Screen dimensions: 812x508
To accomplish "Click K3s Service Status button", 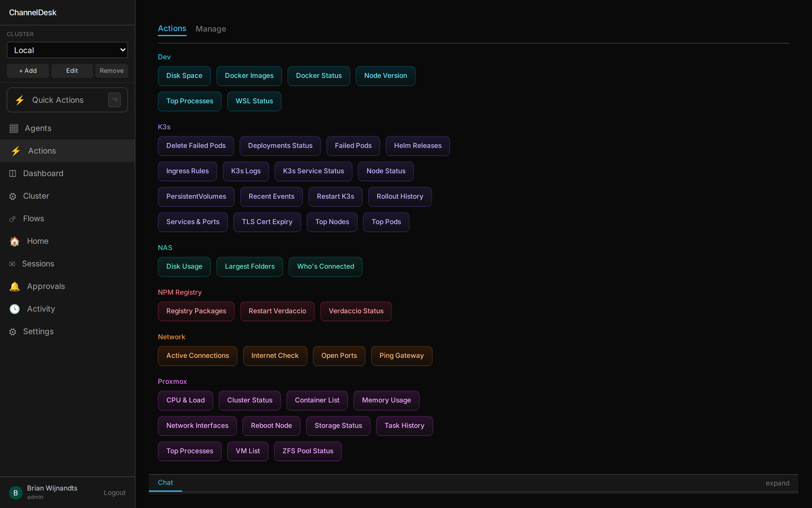I will (x=314, y=171).
